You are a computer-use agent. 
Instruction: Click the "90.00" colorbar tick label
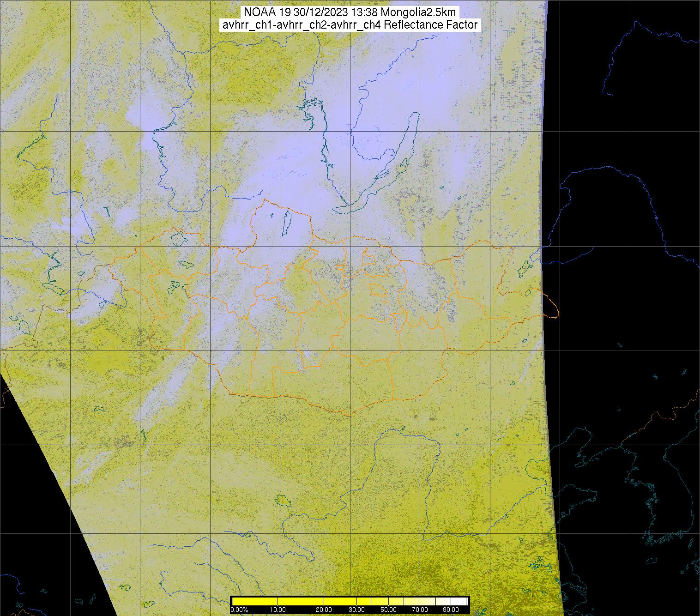452,610
